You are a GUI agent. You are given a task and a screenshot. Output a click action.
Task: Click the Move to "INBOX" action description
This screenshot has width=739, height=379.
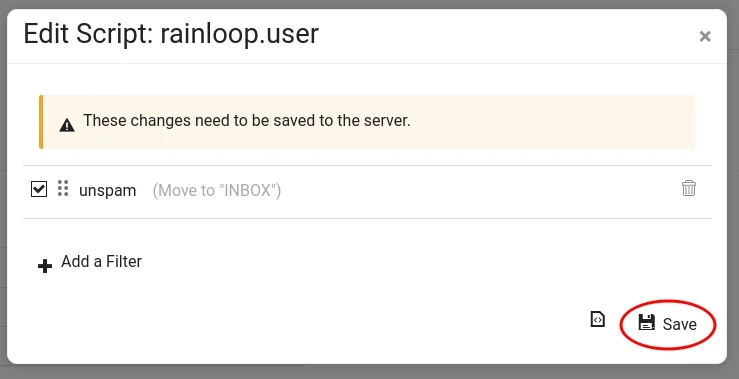pyautogui.click(x=217, y=190)
